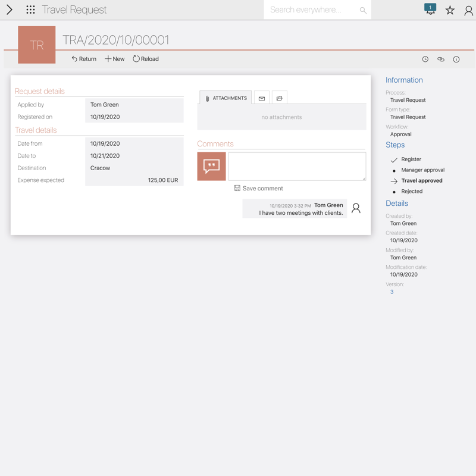Switch to the open folder tab
476x476 pixels.
click(279, 98)
